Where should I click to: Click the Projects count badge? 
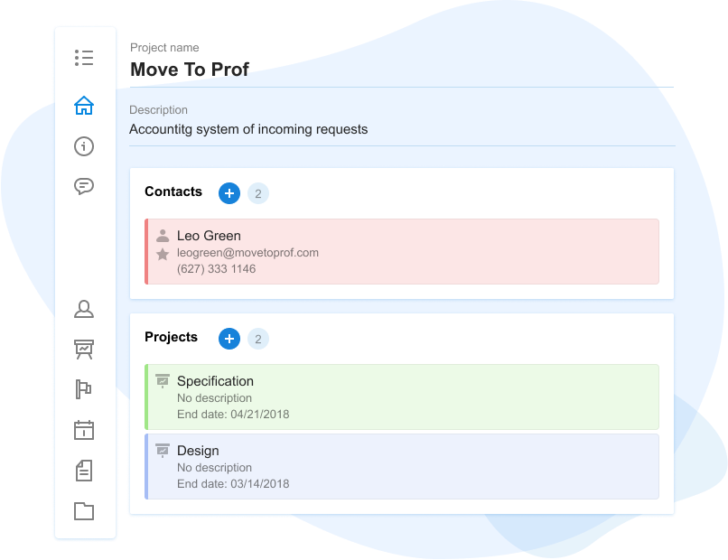pyautogui.click(x=258, y=340)
